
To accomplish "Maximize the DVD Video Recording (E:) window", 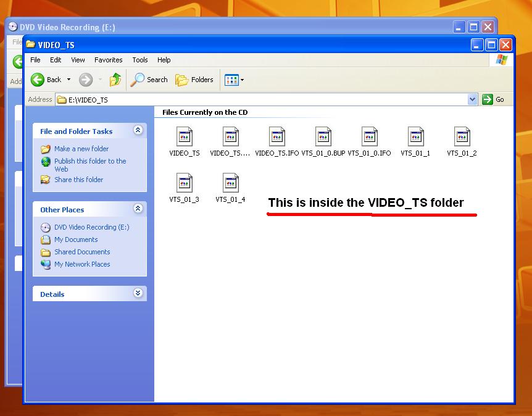I will (x=473, y=27).
